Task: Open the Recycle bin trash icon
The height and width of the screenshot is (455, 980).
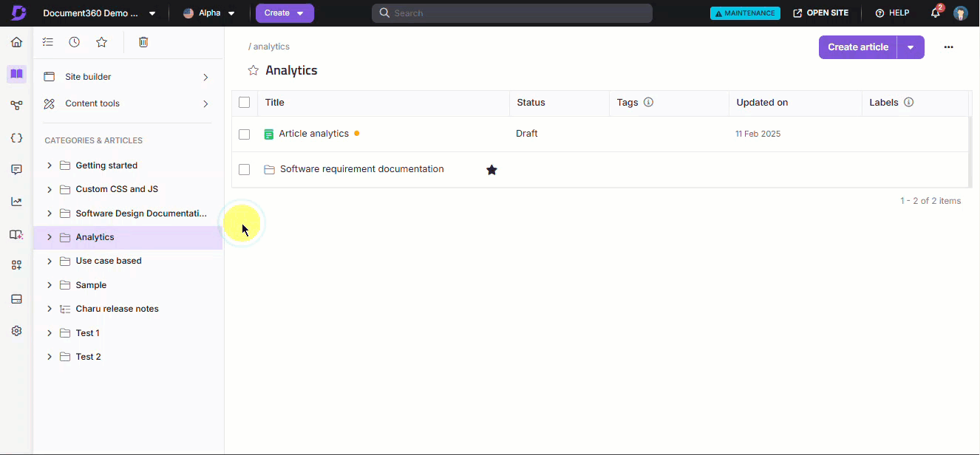Action: tap(143, 42)
